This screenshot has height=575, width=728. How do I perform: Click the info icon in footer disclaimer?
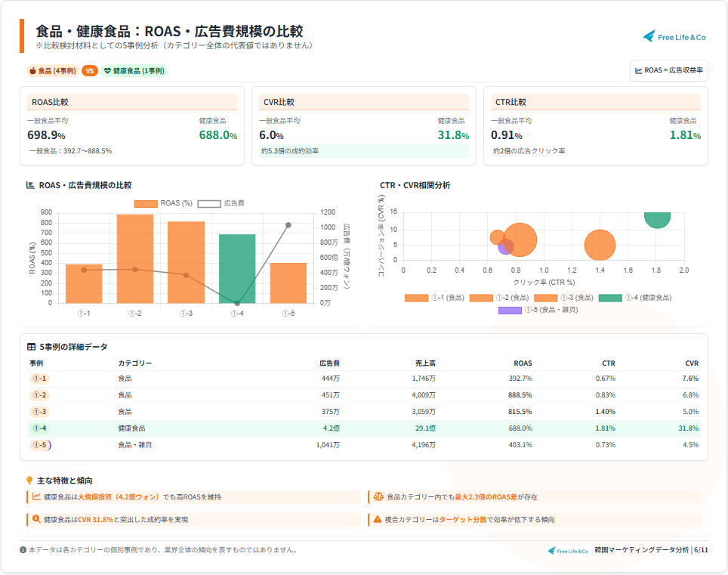click(x=23, y=549)
